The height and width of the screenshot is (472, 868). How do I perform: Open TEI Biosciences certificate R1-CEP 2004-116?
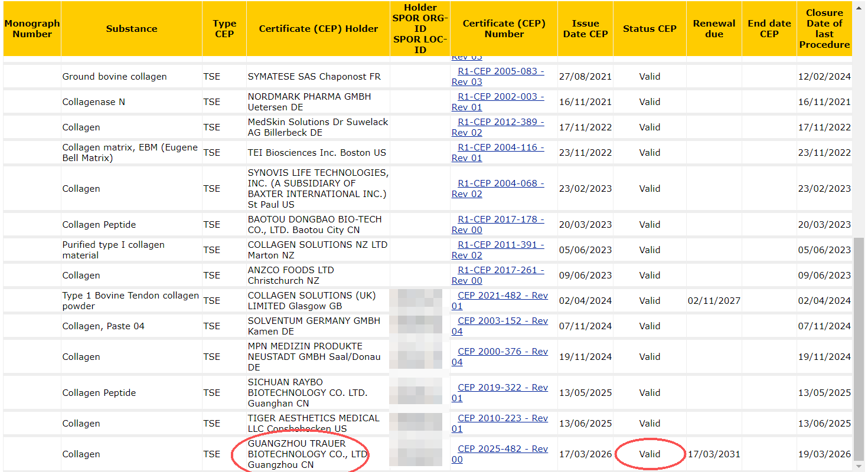coord(501,147)
